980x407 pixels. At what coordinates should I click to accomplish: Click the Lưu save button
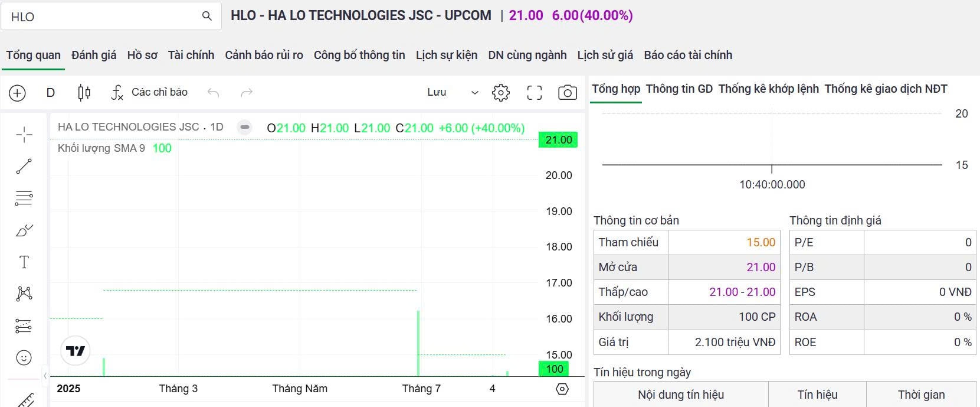tap(437, 93)
